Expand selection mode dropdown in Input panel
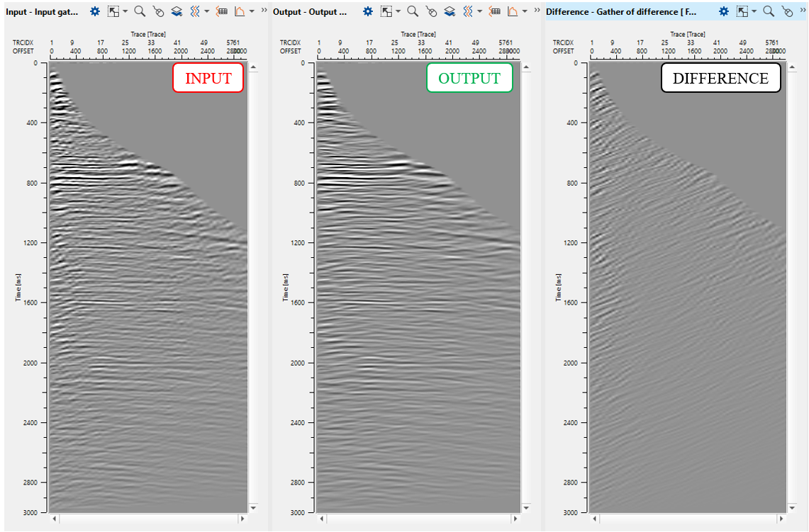The width and height of the screenshot is (809, 532). pos(125,12)
